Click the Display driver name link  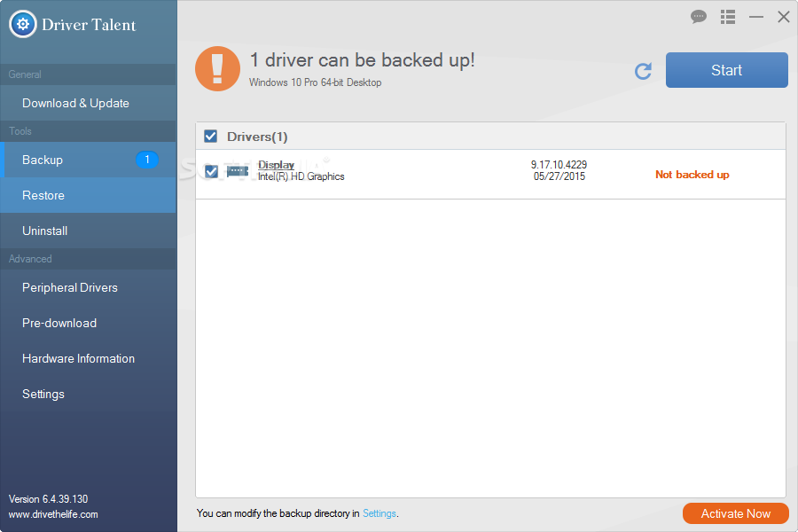276,165
